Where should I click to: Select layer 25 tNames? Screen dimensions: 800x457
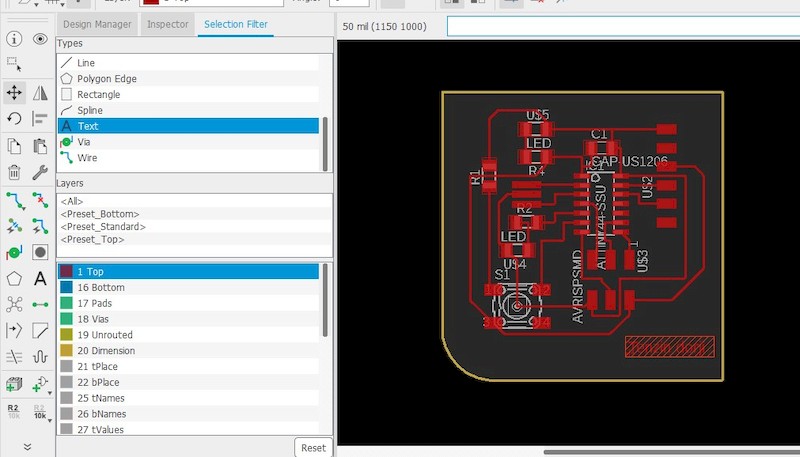coord(188,398)
